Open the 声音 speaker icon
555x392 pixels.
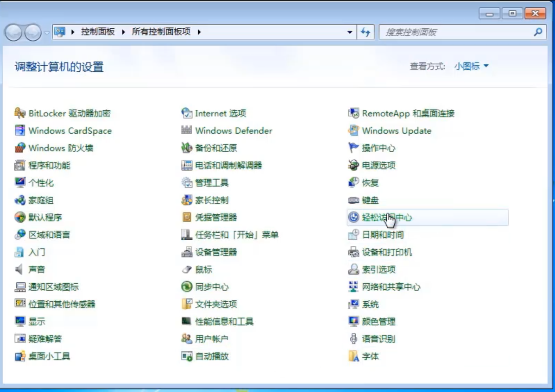point(20,269)
